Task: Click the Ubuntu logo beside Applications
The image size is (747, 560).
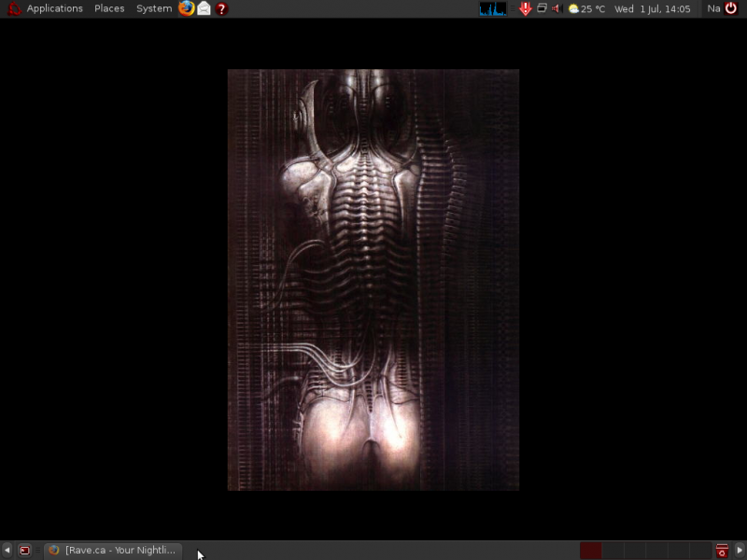Action: [x=14, y=8]
